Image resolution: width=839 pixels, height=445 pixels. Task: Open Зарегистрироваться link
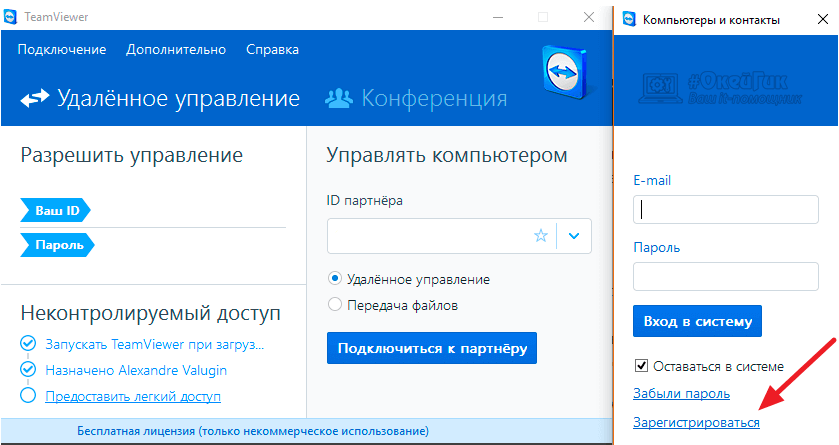(x=696, y=423)
